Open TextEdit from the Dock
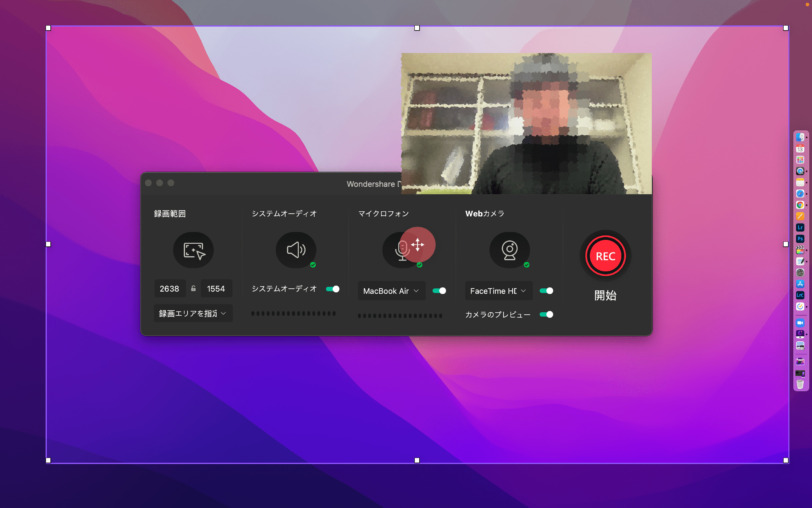Image resolution: width=812 pixels, height=508 pixels. pos(800,262)
